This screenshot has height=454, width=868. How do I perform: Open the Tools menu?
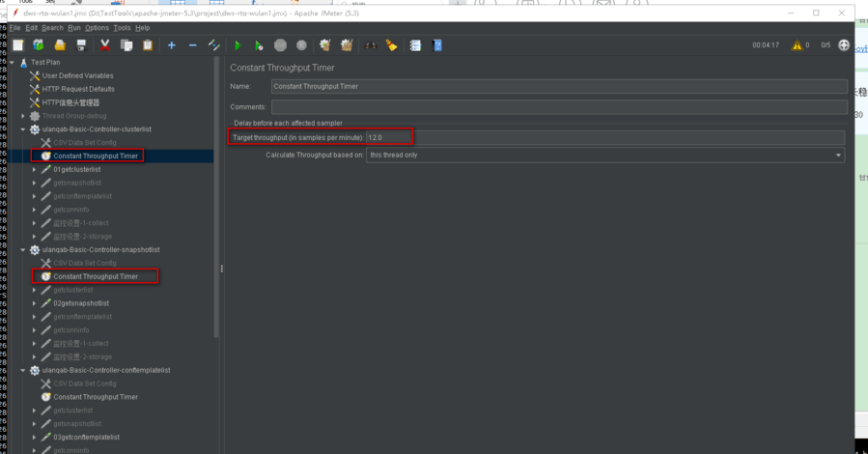click(122, 28)
